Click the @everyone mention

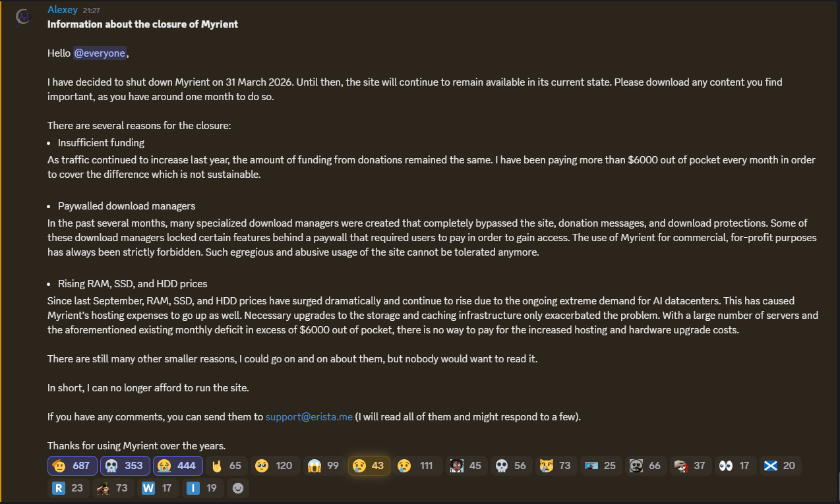pyautogui.click(x=99, y=53)
